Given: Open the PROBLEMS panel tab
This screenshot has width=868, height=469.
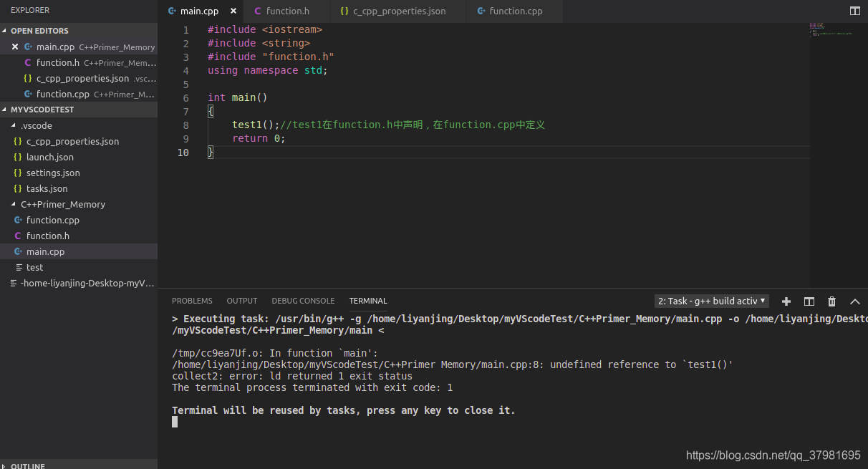Looking at the screenshot, I should (192, 301).
